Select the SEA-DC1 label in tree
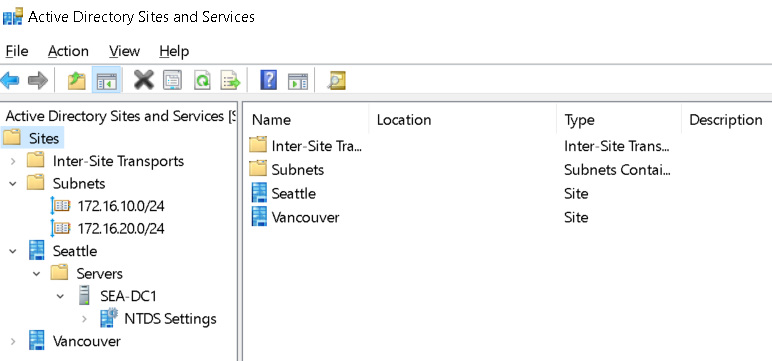The width and height of the screenshot is (772, 361). point(129,296)
